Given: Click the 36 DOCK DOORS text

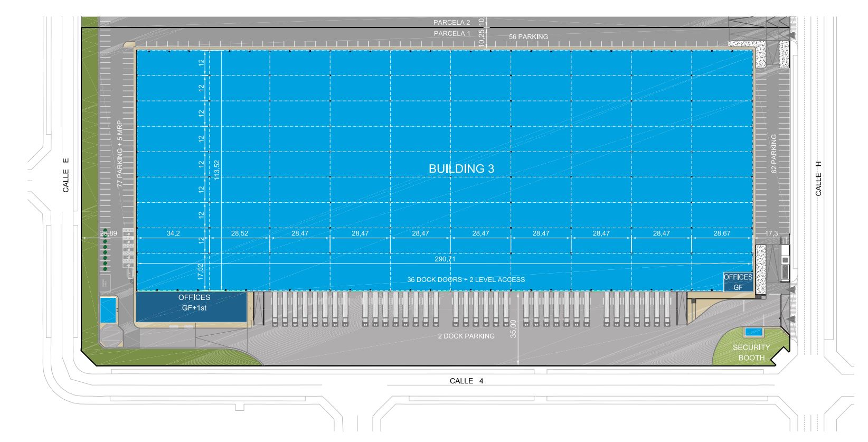Looking at the screenshot, I should 466,279.
